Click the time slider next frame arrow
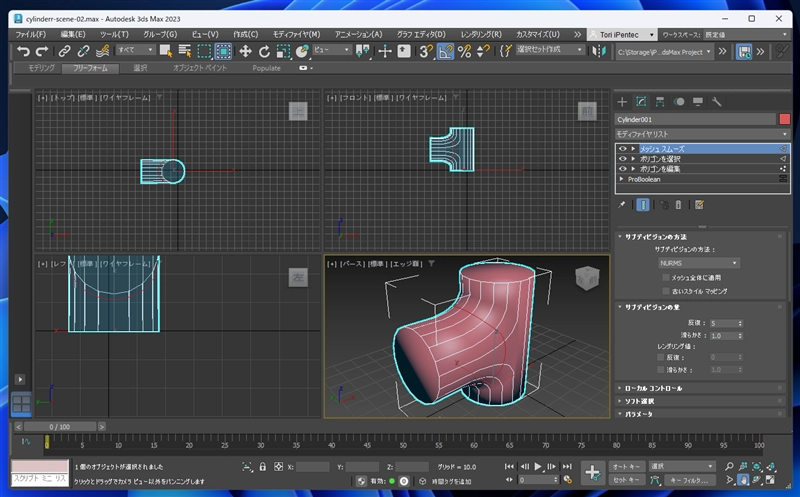This screenshot has width=800, height=497. (x=102, y=427)
